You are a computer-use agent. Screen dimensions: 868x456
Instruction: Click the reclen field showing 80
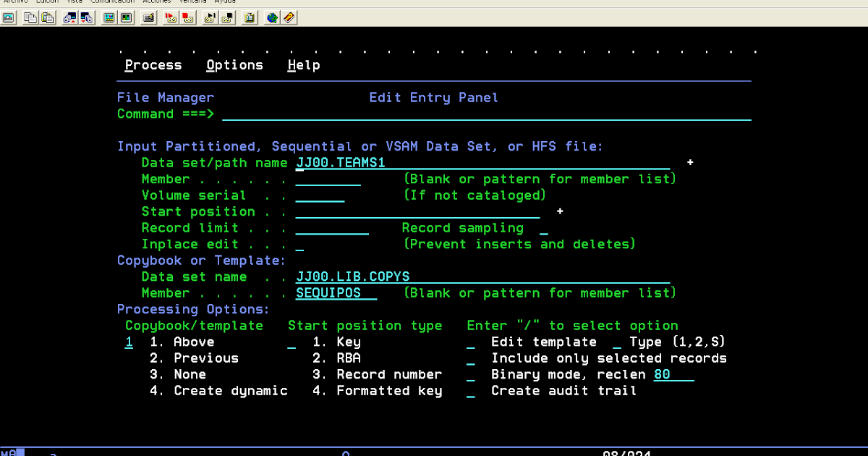[x=673, y=374]
